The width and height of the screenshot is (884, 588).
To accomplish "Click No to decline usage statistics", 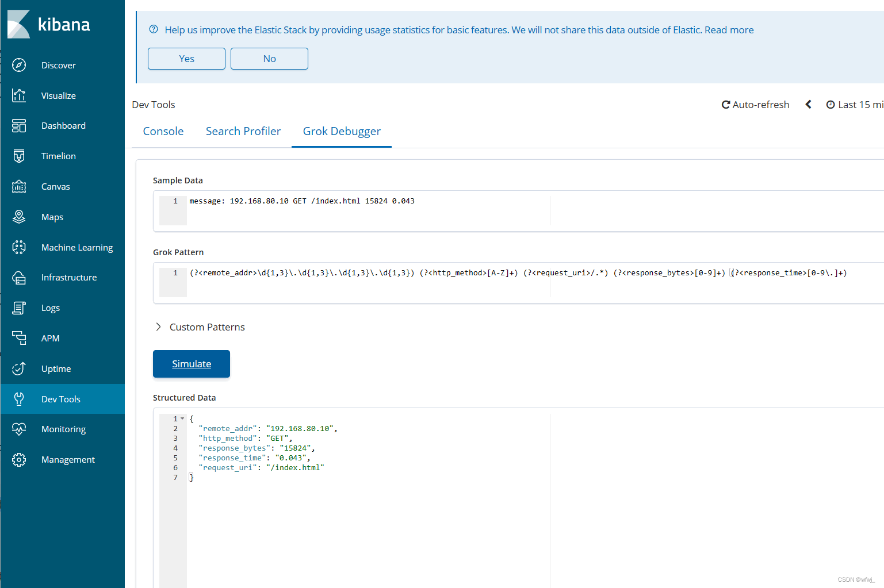I will 269,59.
